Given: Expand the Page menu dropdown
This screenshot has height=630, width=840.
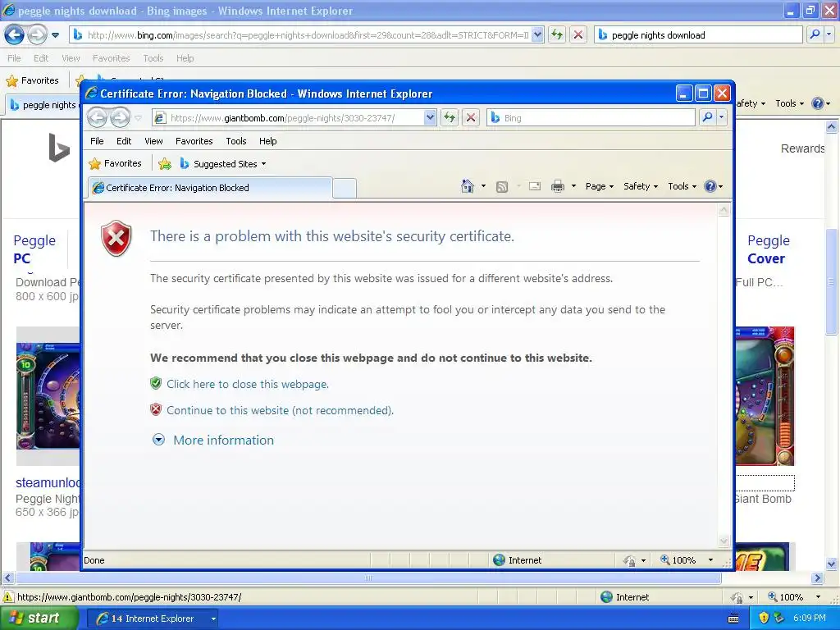Looking at the screenshot, I should [600, 186].
